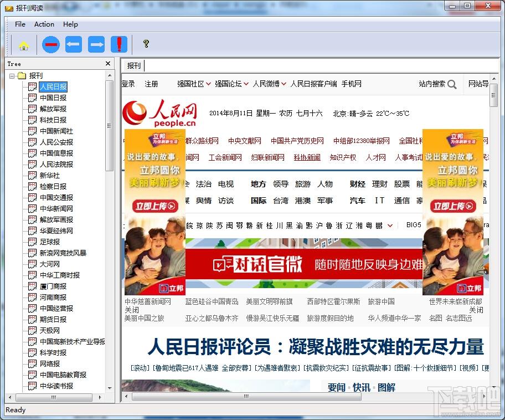Select 厦门商报 in the tree
This screenshot has height=420, width=505.
coord(53,286)
